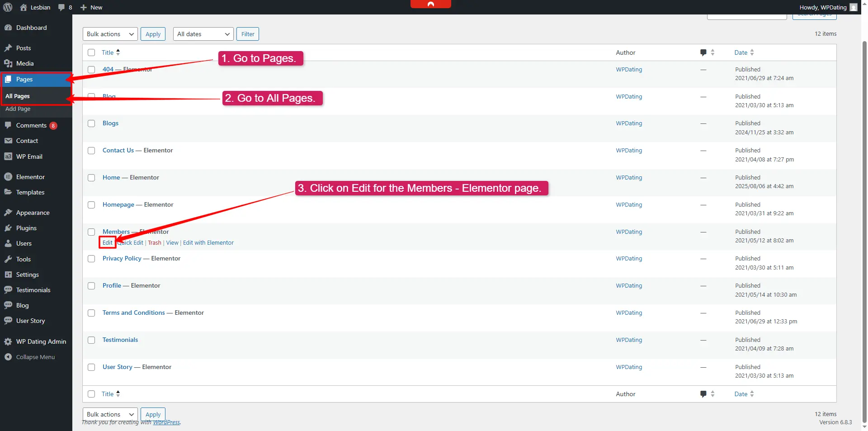
Task: Click Edit link under Members page
Action: [x=107, y=243]
